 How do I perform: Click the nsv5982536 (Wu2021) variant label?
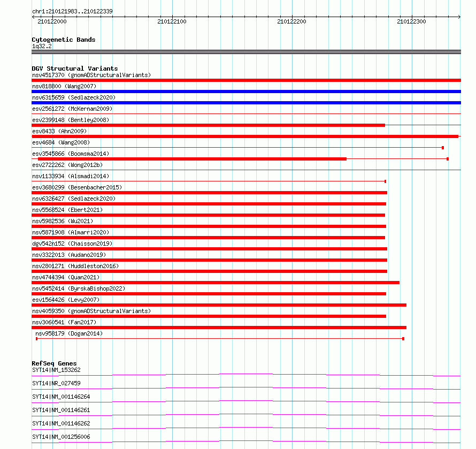63,221
